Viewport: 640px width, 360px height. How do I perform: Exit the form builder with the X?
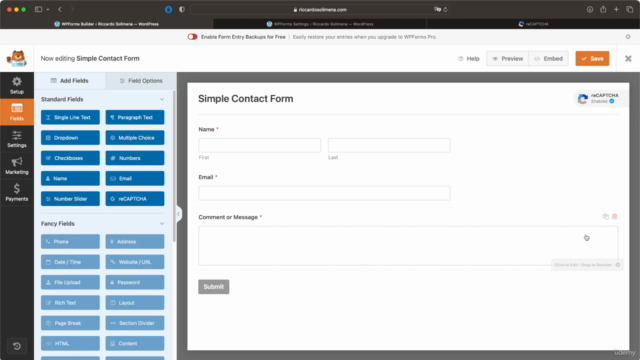(x=628, y=59)
